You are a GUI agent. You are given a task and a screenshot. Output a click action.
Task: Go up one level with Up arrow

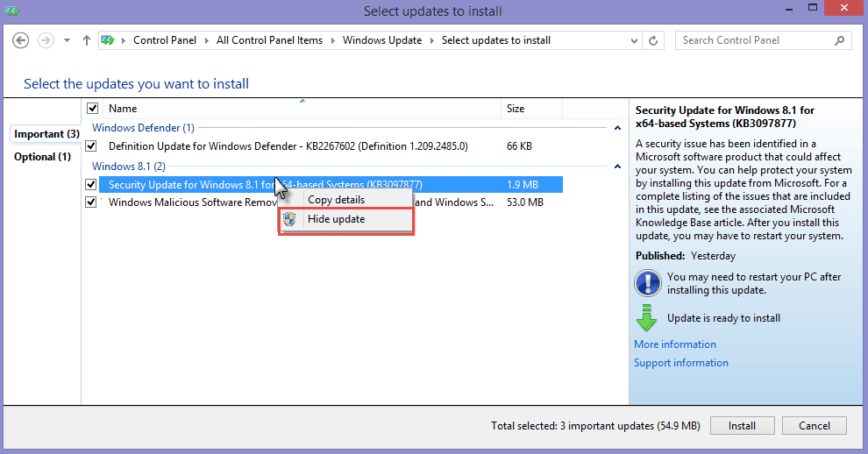click(86, 40)
